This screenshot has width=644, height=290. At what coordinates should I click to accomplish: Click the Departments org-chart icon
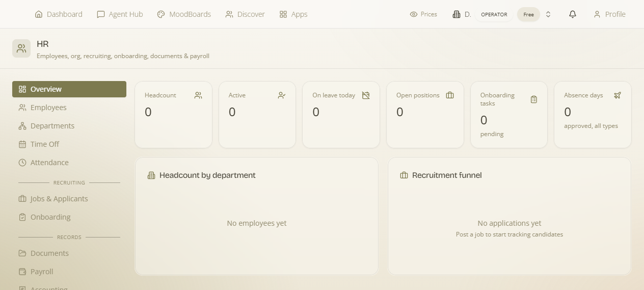tap(22, 126)
